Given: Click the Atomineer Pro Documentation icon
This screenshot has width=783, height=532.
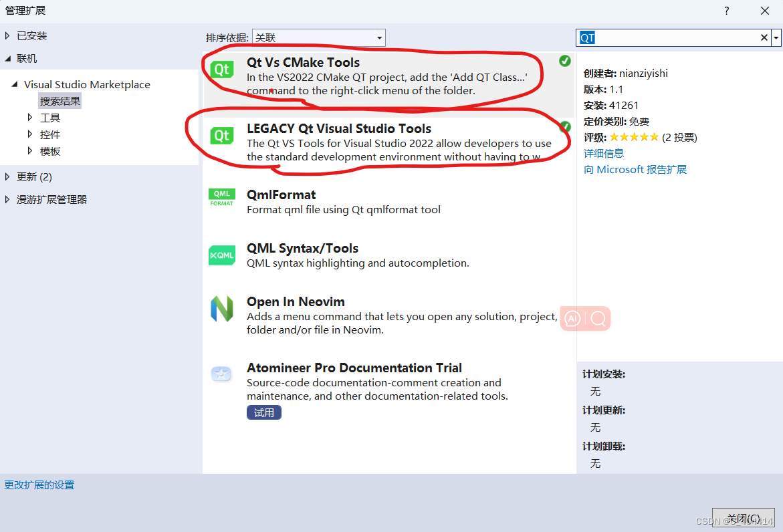Looking at the screenshot, I should pyautogui.click(x=221, y=374).
